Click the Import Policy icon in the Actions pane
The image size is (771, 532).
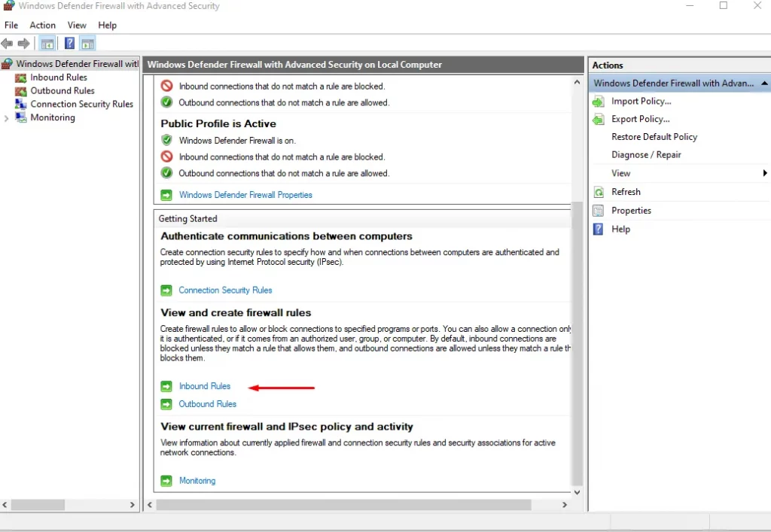tap(598, 102)
